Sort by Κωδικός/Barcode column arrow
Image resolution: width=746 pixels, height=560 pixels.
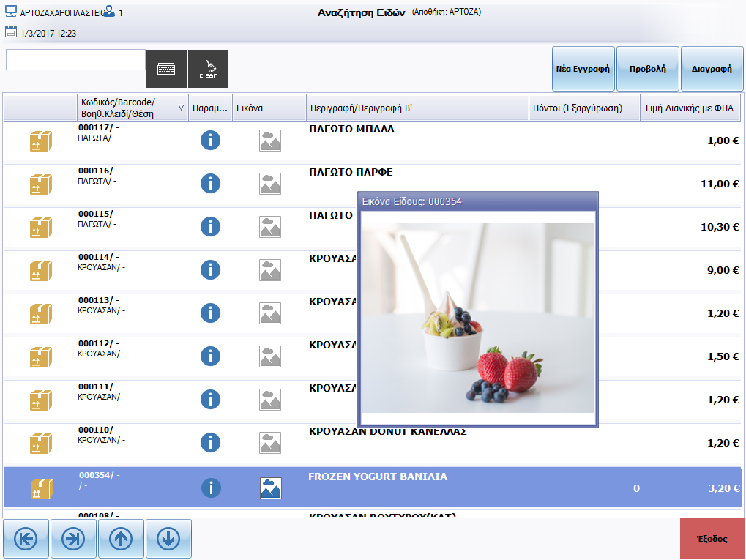[x=181, y=108]
